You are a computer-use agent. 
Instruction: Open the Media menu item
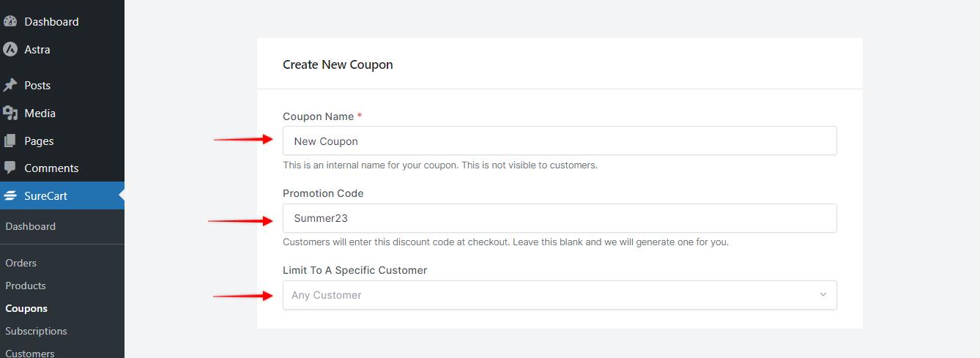click(62, 113)
